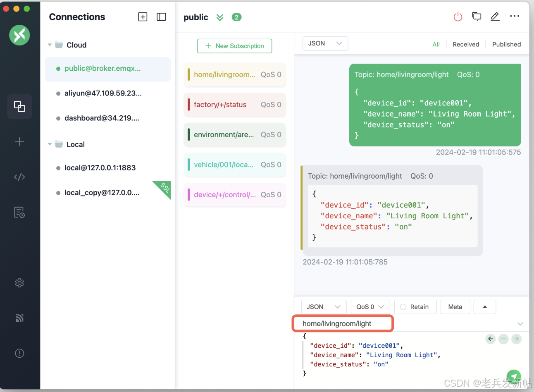
Task: Click connection title public
Action: click(195, 17)
